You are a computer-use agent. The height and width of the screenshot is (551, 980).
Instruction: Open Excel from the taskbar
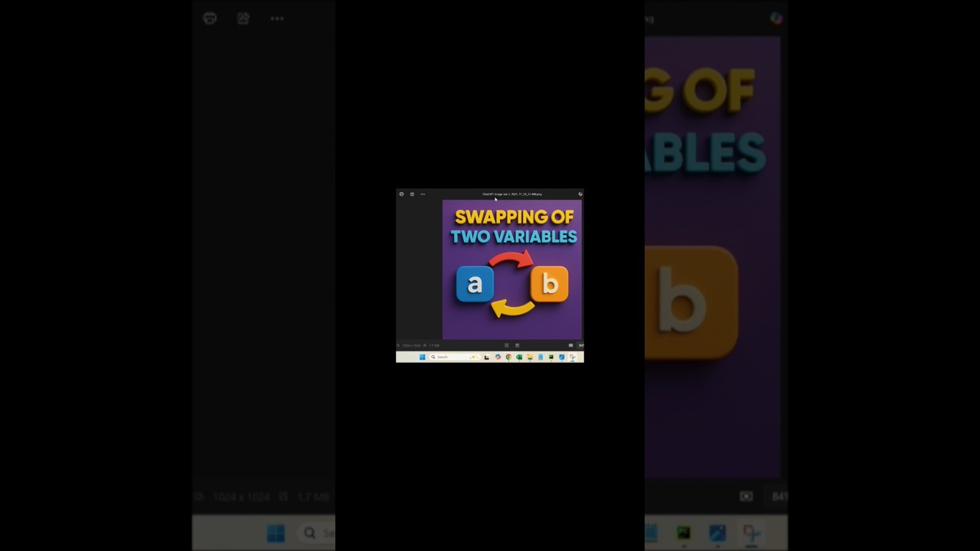(x=519, y=357)
